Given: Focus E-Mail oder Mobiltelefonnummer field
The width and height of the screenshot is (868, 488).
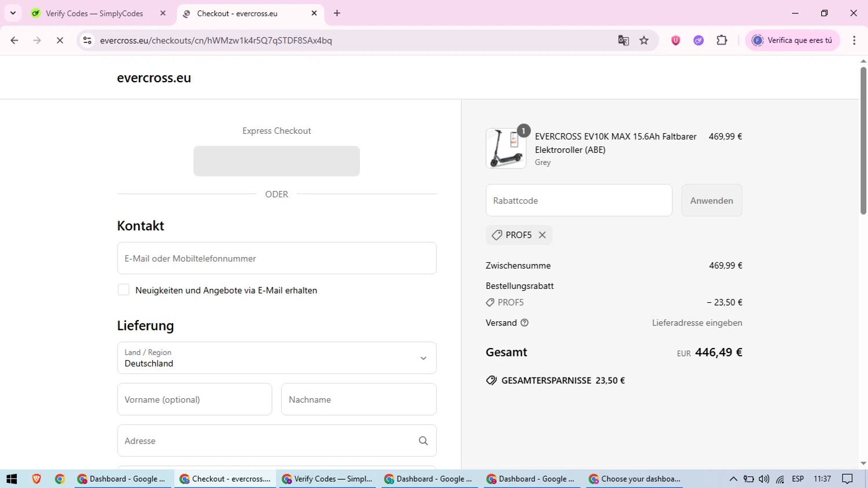Looking at the screenshot, I should (x=277, y=258).
